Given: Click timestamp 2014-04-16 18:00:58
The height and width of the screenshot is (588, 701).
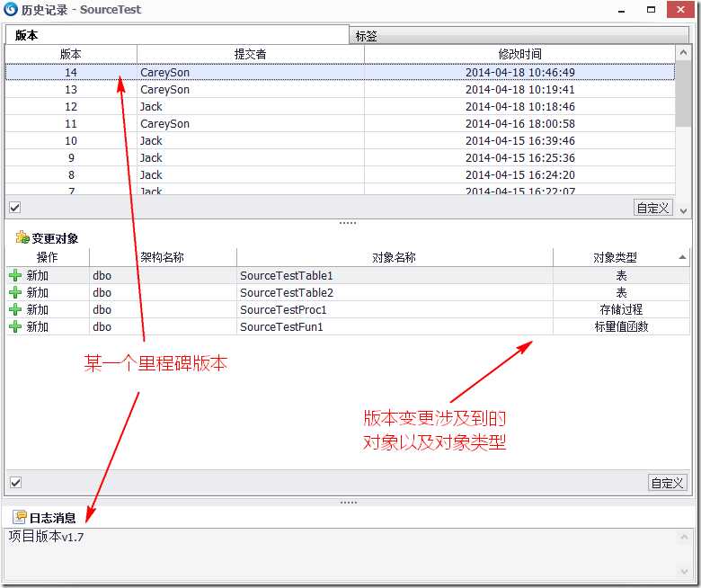Looking at the screenshot, I should coord(520,123).
